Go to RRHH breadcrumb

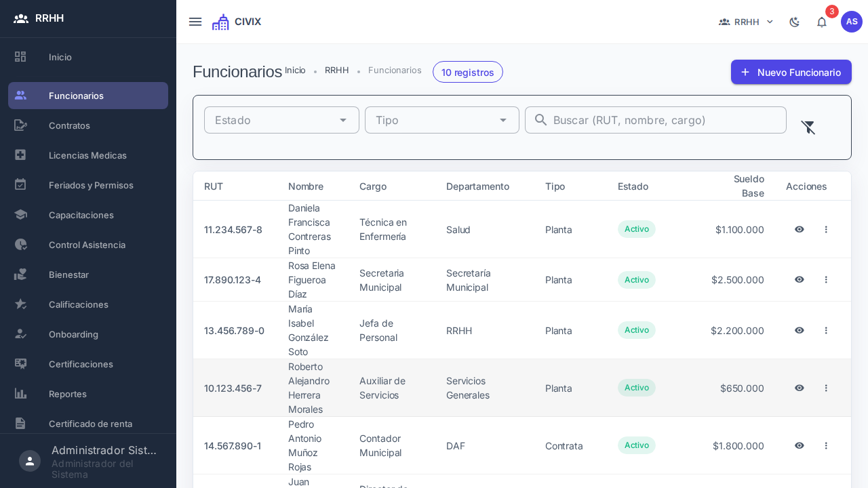pyautogui.click(x=337, y=70)
